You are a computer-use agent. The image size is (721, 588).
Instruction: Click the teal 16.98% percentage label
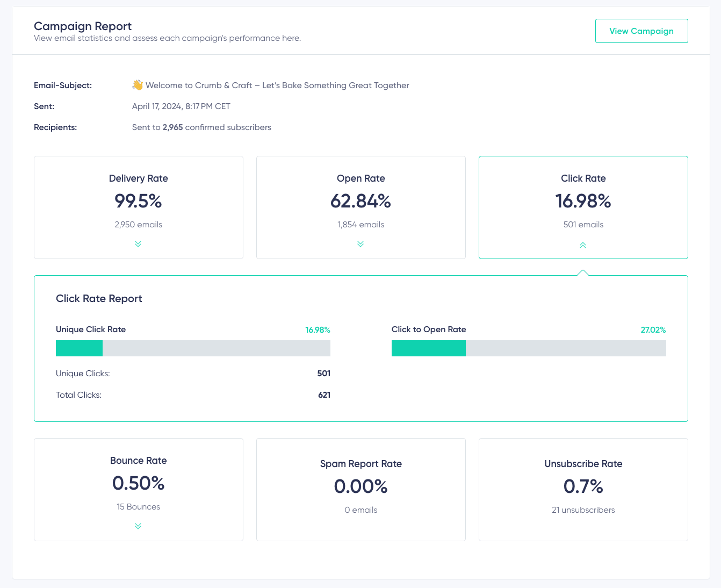point(318,329)
